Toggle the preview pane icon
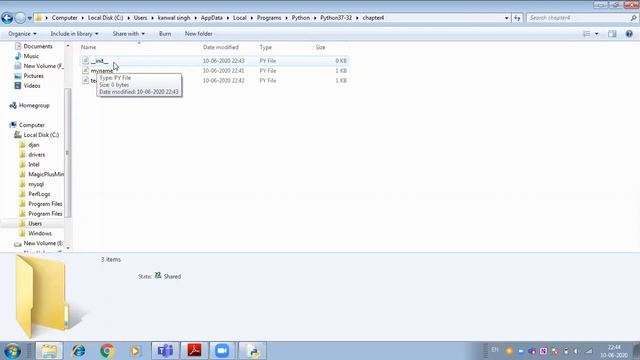Screen dimensions: 640x360 612,34
